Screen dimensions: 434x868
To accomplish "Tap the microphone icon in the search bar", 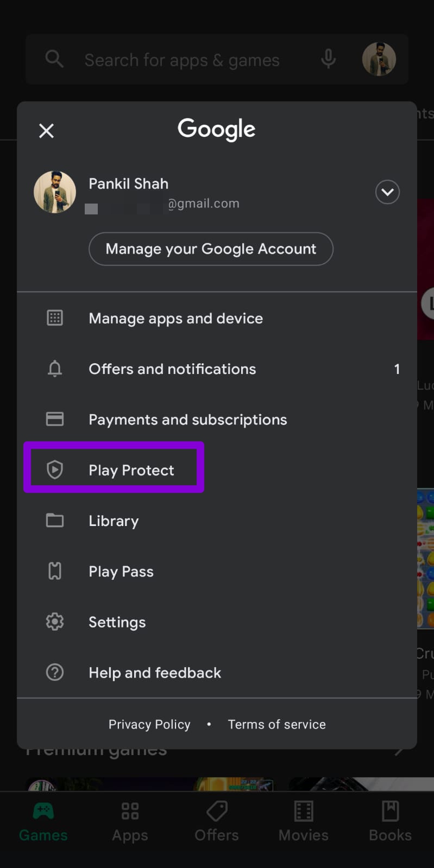I will (328, 60).
